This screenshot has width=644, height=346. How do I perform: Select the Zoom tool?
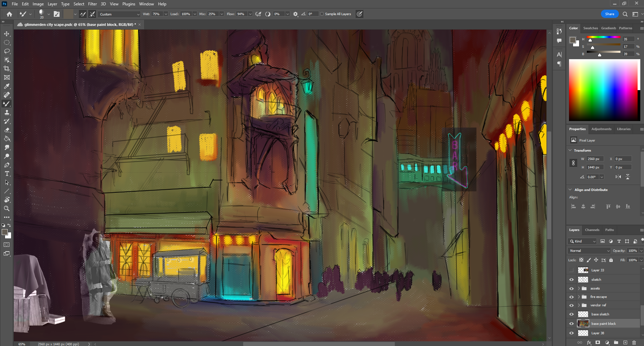click(x=7, y=208)
